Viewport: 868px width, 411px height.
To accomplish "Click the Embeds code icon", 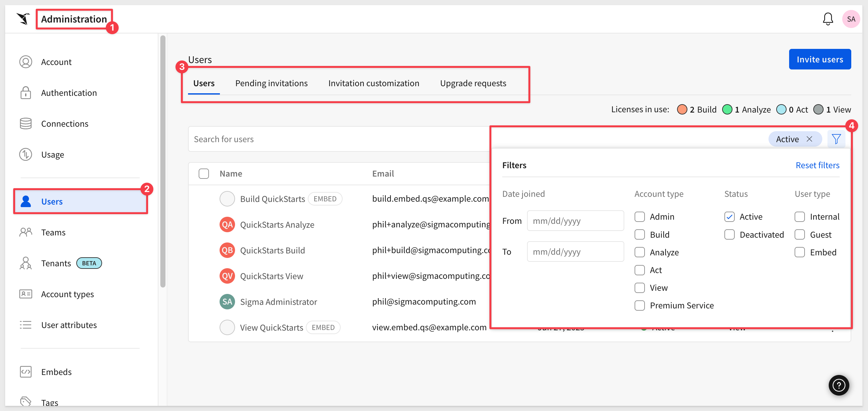I will coord(26,372).
